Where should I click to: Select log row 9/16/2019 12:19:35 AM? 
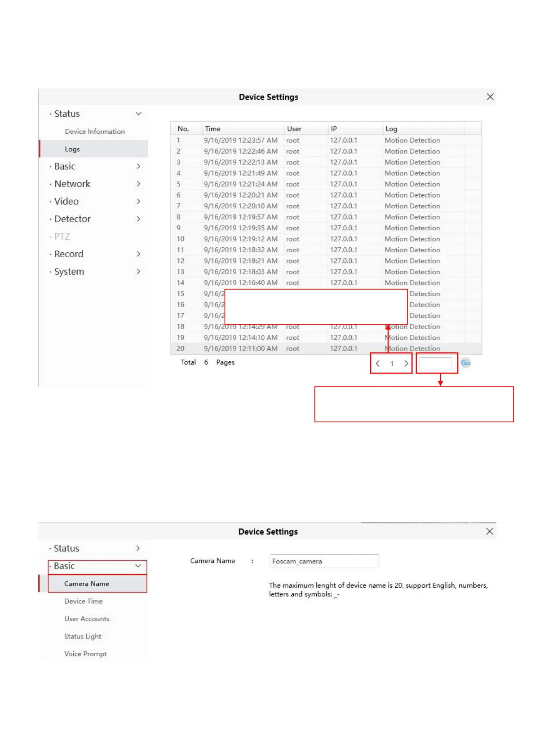pos(326,228)
